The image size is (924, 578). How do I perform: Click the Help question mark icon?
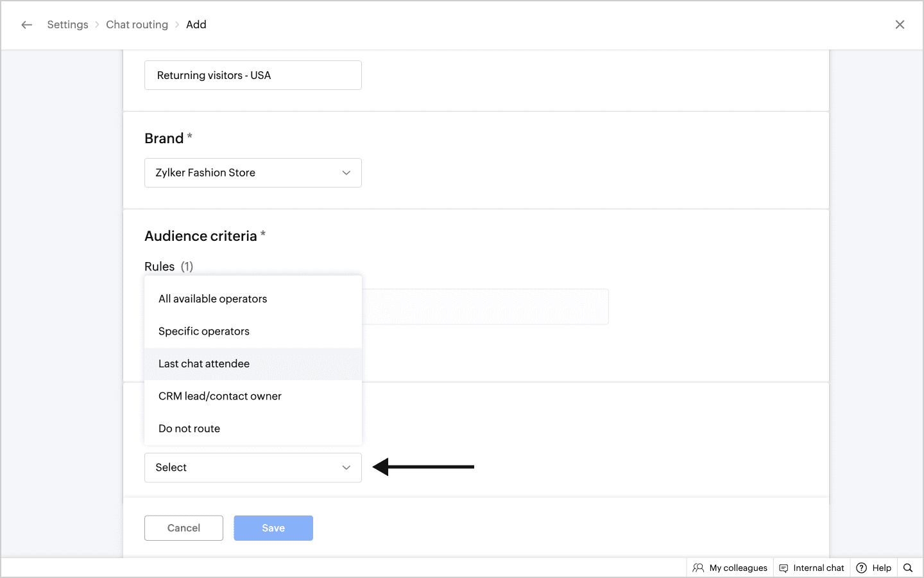862,568
